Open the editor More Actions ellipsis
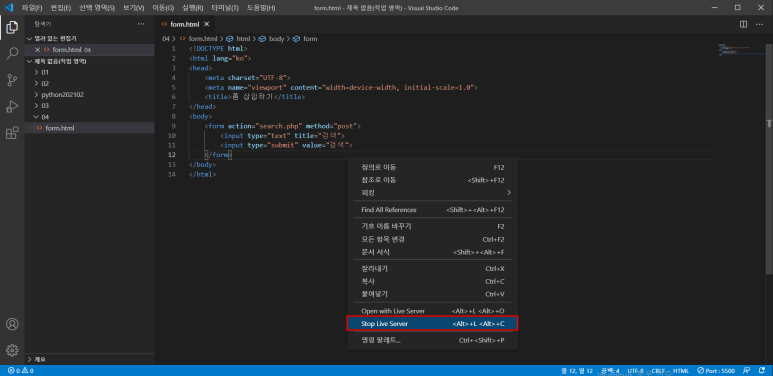773x376 pixels. point(759,24)
